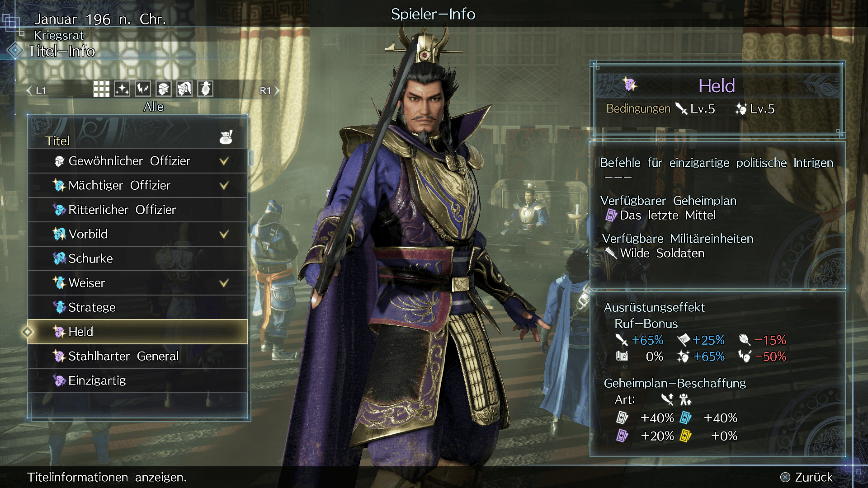Select the 'Alle' grid filter icon
Image resolution: width=868 pixels, height=488 pixels.
click(x=101, y=89)
